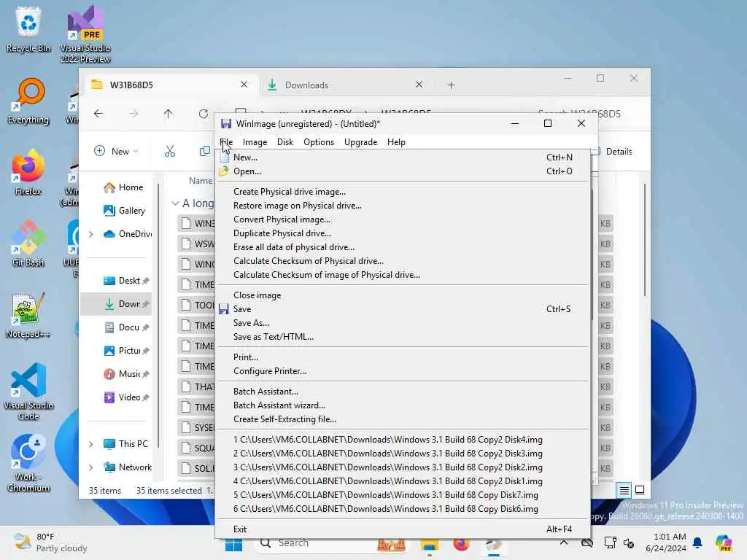Open Firefox from the taskbar
This screenshot has height=560, width=747.
pos(461,543)
